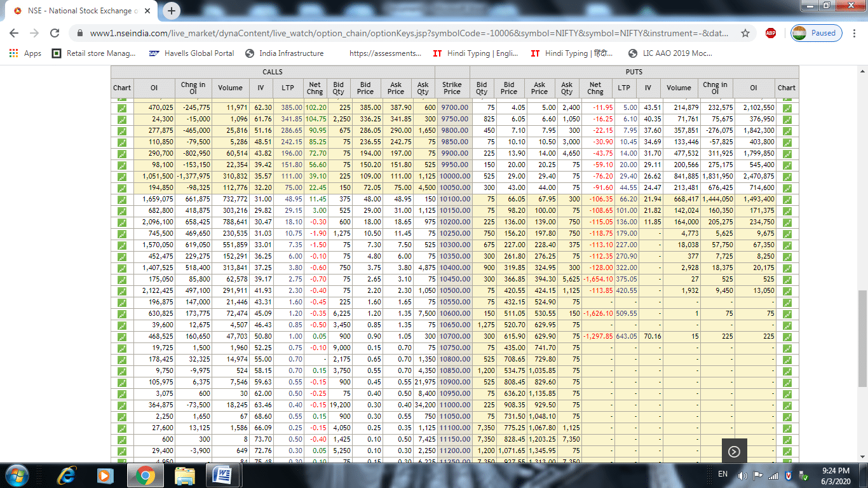The image size is (868, 488).
Task: Open the India Infrastructure bookmark
Action: 285,53
